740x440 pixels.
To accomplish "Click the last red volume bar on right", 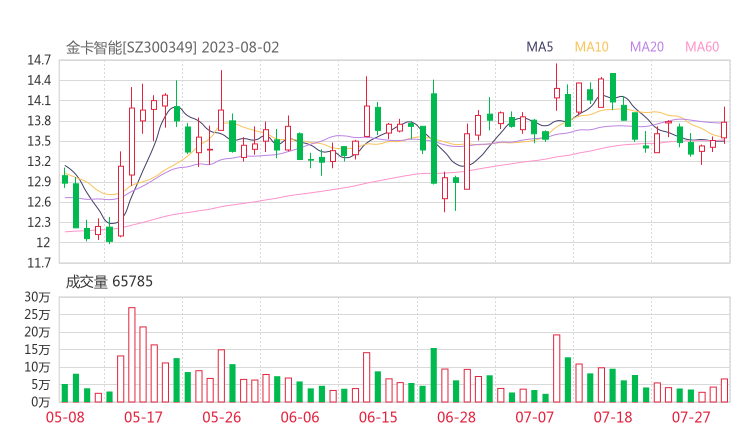I will [724, 390].
